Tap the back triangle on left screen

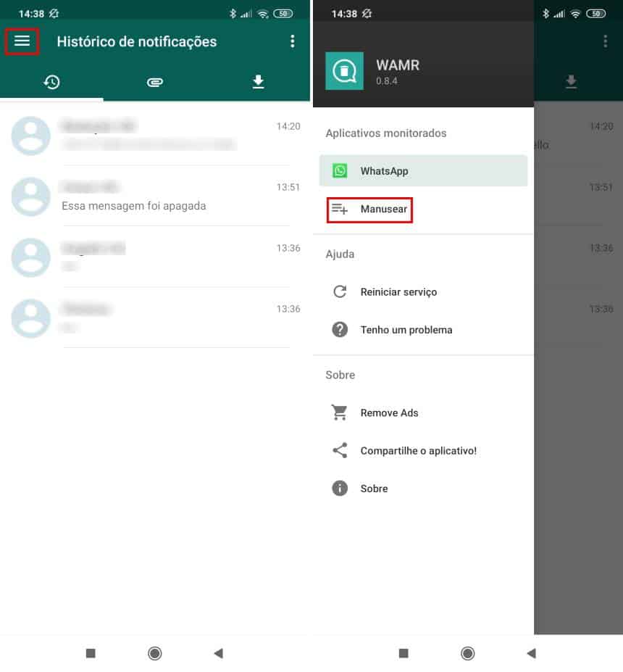pyautogui.click(x=218, y=653)
